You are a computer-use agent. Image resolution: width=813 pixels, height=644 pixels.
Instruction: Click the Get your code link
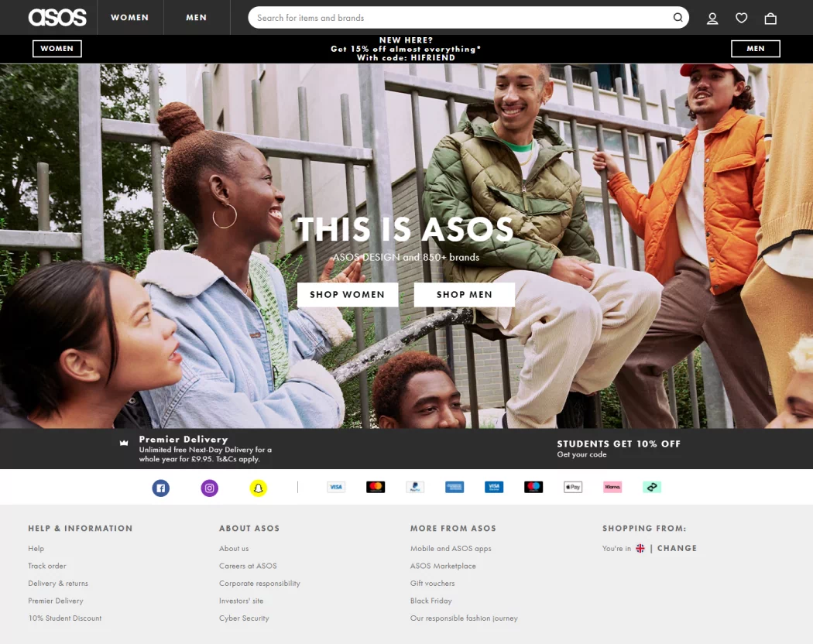coord(581,454)
